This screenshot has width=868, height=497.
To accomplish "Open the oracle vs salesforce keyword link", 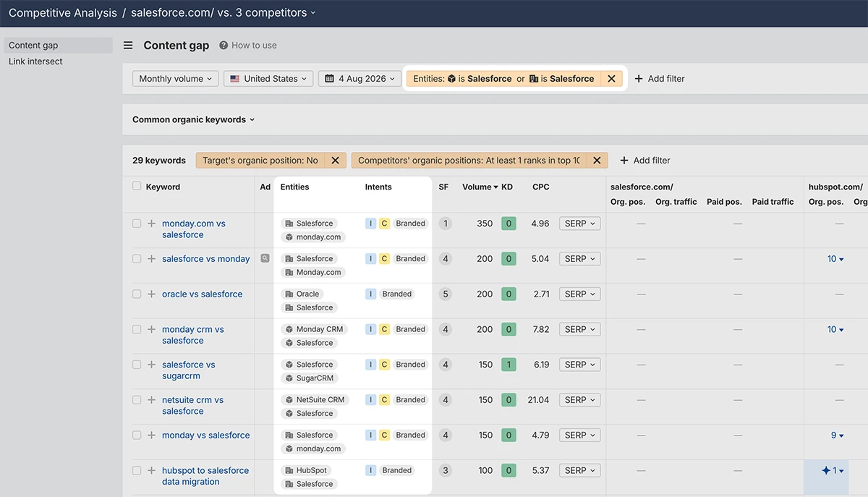I will tap(202, 294).
